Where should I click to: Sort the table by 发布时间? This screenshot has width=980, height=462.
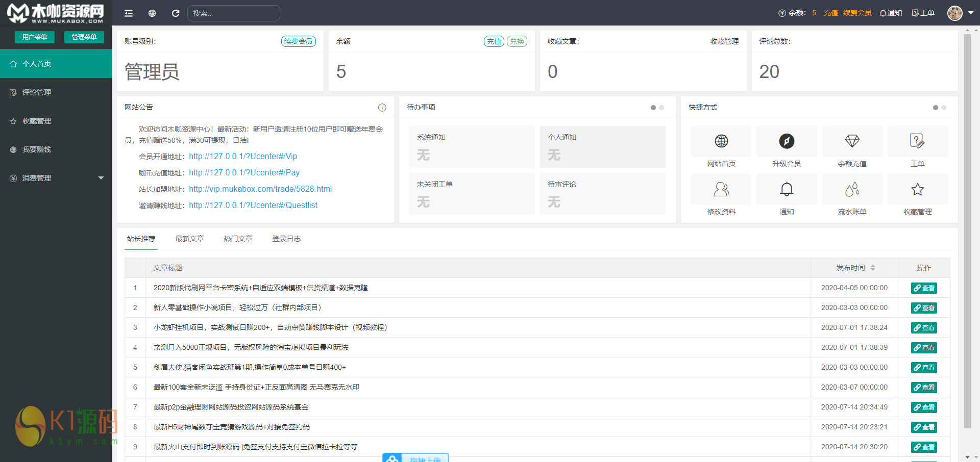coord(872,268)
